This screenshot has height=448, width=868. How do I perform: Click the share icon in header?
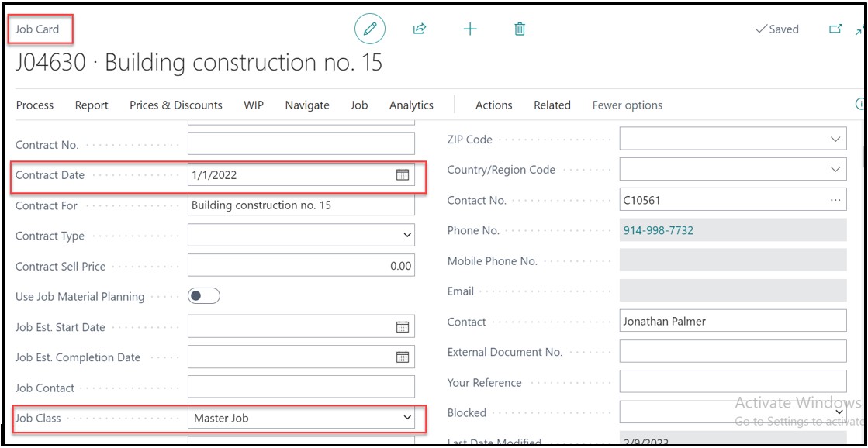click(x=420, y=29)
